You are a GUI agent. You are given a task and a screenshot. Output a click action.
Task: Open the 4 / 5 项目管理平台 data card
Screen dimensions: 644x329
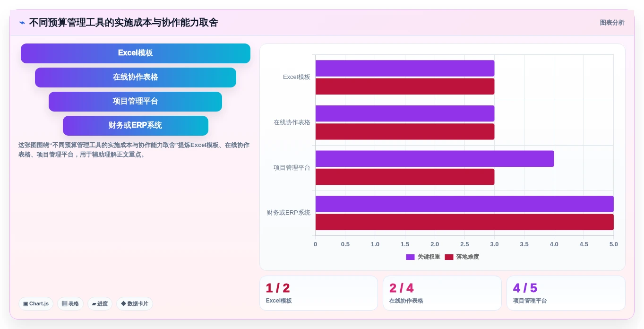(x=566, y=293)
